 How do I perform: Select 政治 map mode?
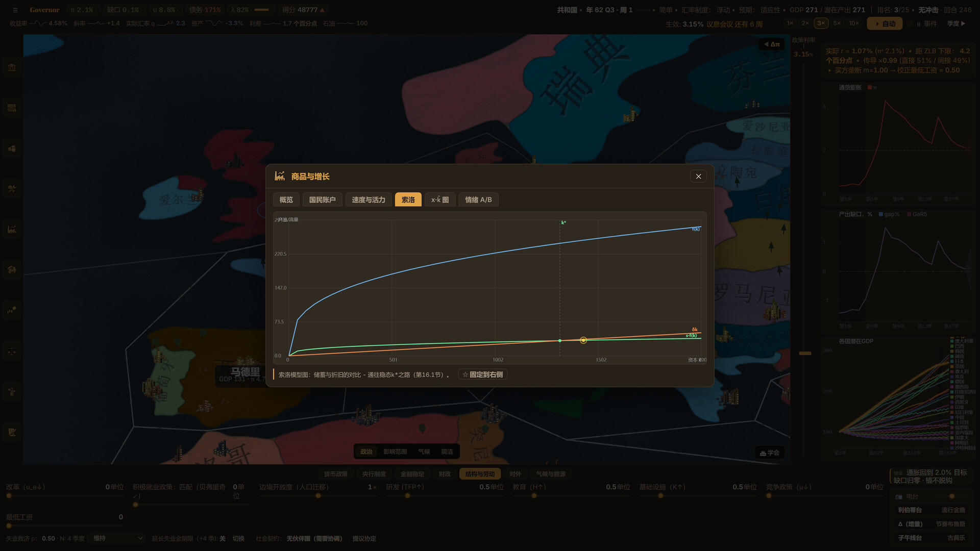click(x=366, y=452)
